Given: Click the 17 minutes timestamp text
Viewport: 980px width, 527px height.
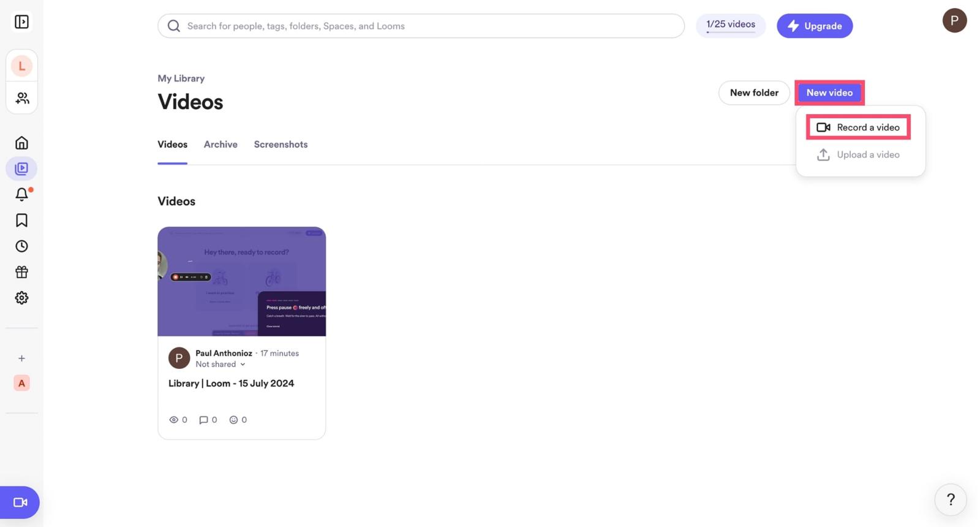Looking at the screenshot, I should pyautogui.click(x=279, y=353).
